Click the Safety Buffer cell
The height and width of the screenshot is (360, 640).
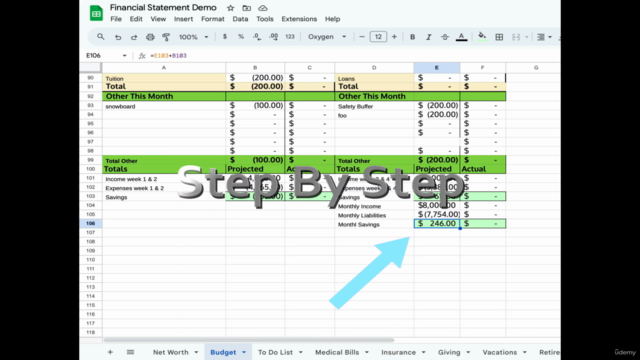(x=374, y=106)
